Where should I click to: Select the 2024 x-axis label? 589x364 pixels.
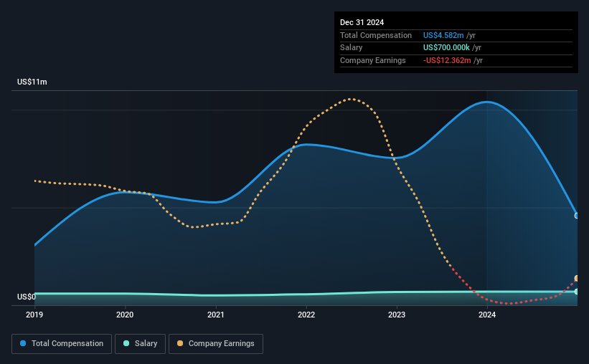click(x=487, y=315)
